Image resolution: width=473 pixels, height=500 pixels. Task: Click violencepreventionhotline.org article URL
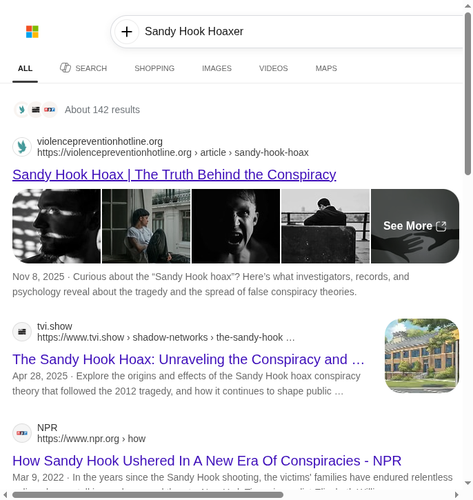(x=173, y=153)
